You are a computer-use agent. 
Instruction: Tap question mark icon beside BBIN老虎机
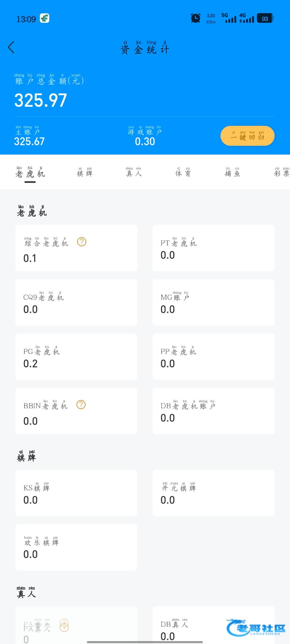click(81, 405)
